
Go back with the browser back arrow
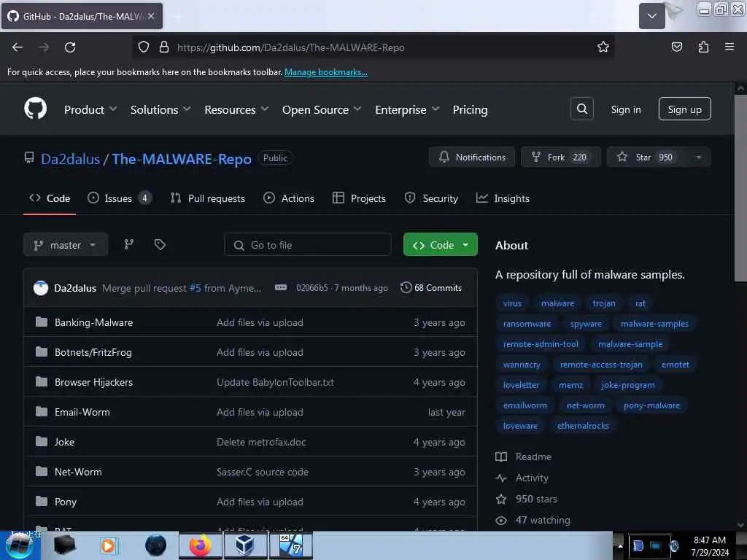point(18,47)
